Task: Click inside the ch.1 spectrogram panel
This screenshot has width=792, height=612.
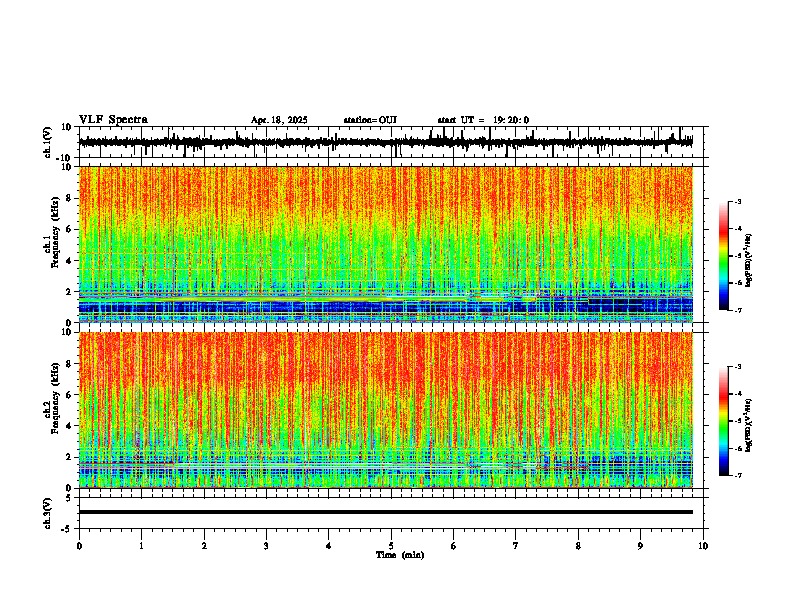Action: click(x=385, y=244)
